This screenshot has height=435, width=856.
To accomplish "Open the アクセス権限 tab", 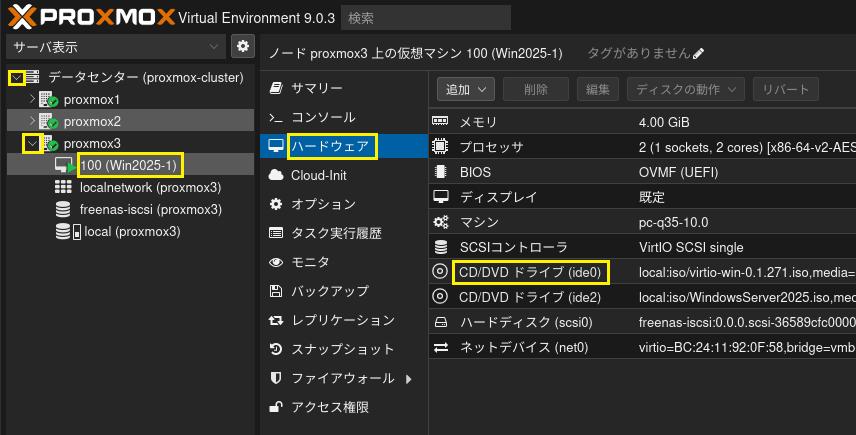I will 344,407.
